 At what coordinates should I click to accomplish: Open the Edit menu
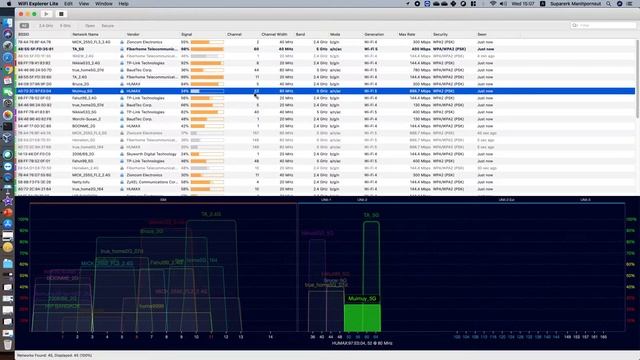(x=68, y=4)
